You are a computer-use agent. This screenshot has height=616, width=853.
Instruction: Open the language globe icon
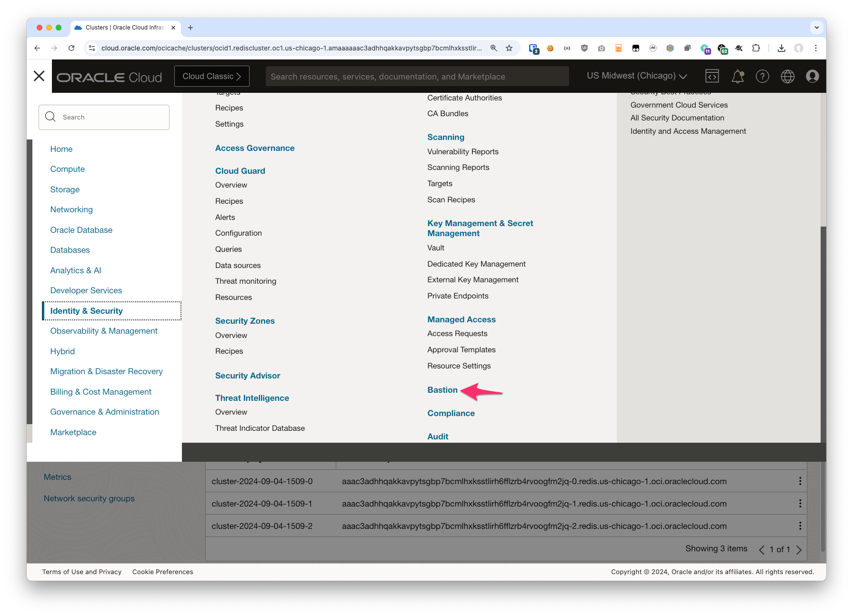pyautogui.click(x=787, y=76)
